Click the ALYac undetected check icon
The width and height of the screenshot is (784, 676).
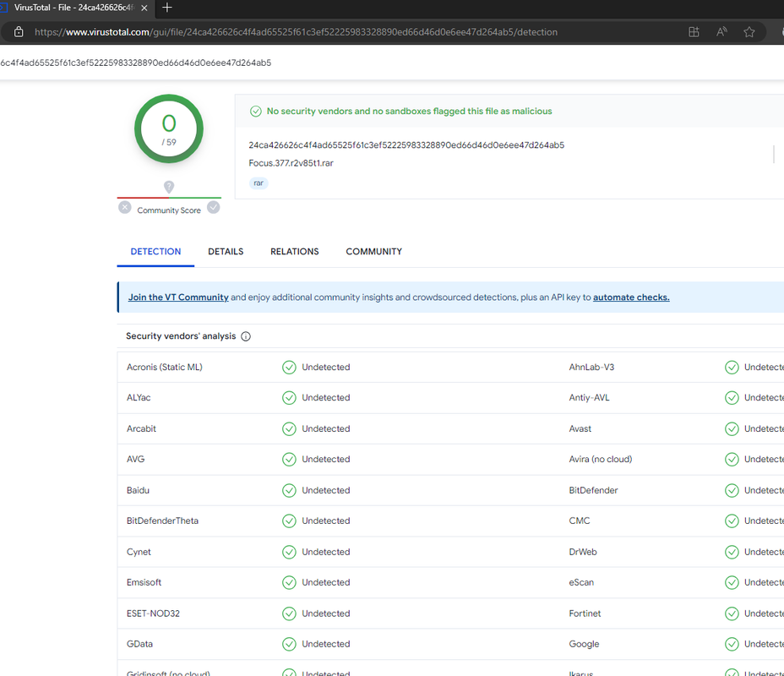point(289,398)
